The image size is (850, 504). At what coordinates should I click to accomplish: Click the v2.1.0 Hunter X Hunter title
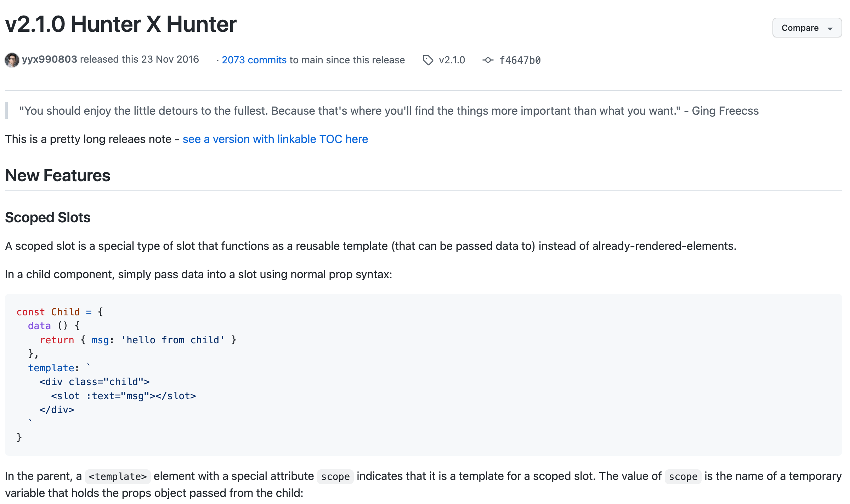pos(121,24)
